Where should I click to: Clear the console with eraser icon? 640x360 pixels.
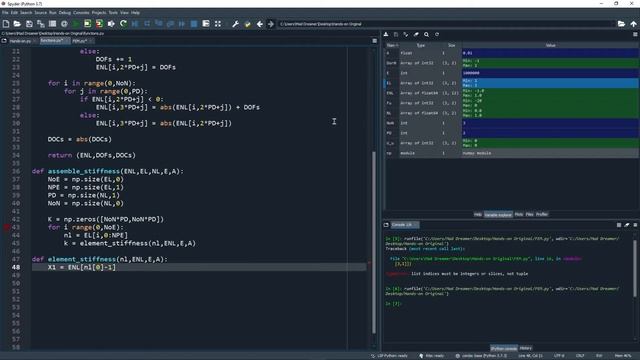(627, 225)
